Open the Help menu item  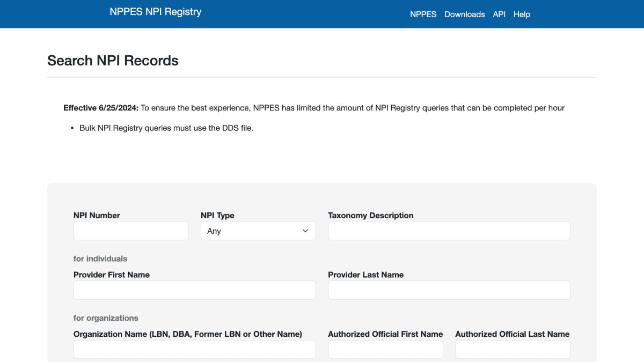(522, 14)
